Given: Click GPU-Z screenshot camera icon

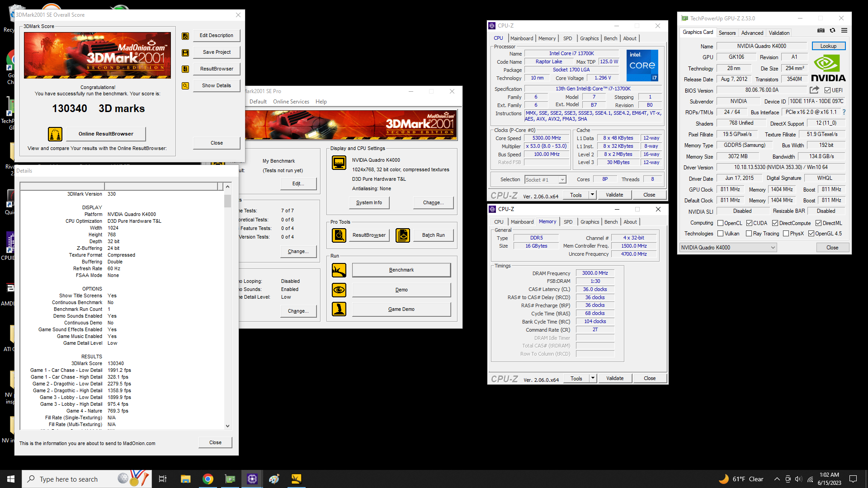Looking at the screenshot, I should (x=821, y=30).
